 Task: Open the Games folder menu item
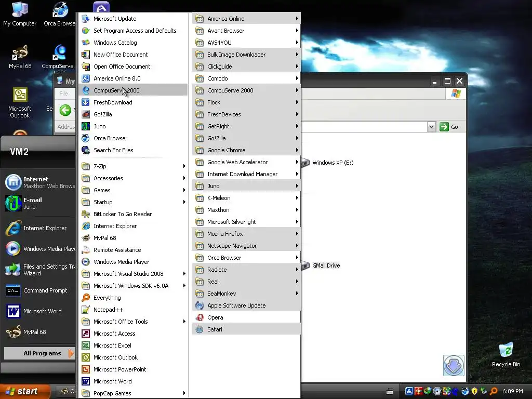133,190
